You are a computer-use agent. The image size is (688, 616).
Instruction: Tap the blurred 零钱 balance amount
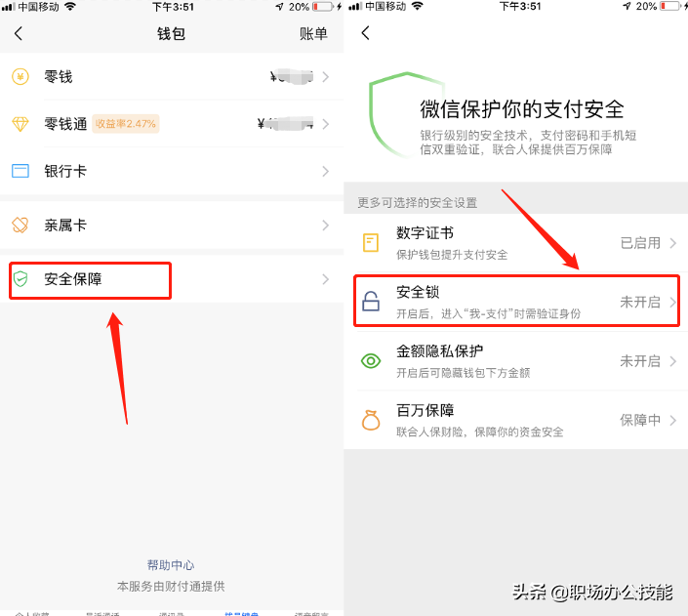tap(292, 76)
